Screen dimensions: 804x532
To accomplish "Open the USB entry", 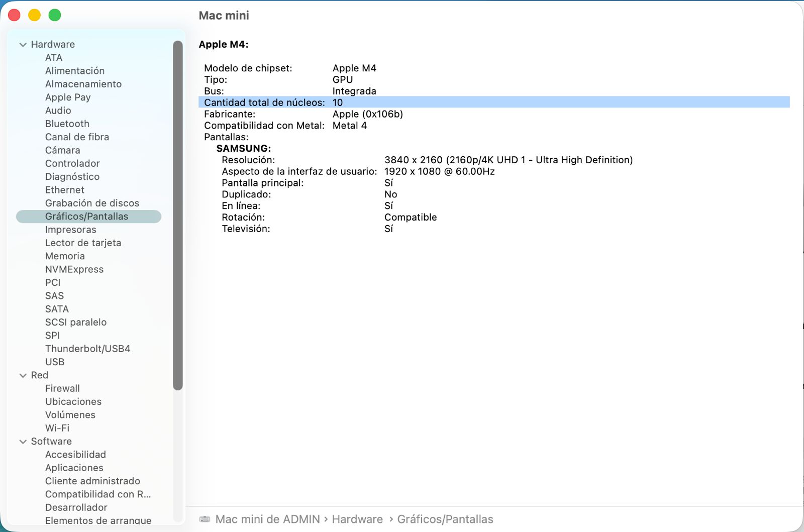I will (55, 362).
